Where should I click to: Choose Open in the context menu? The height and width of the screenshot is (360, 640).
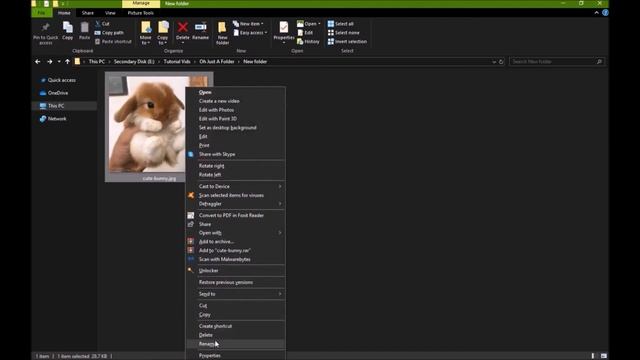click(x=236, y=92)
